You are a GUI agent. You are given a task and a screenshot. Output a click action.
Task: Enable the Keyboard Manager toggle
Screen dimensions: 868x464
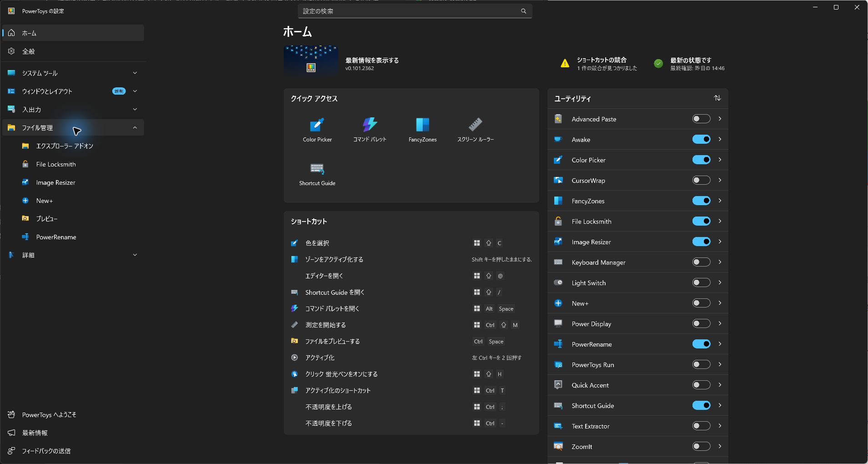(701, 262)
